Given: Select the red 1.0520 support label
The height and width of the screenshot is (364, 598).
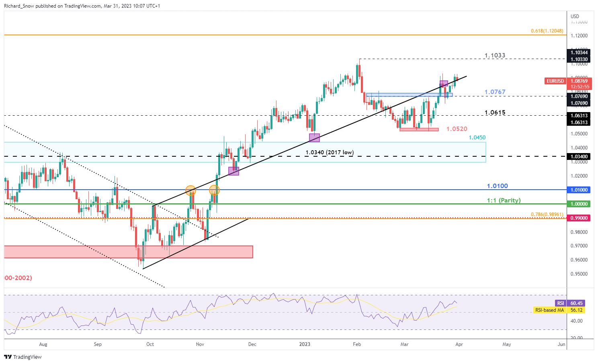Looking at the screenshot, I should click(457, 129).
